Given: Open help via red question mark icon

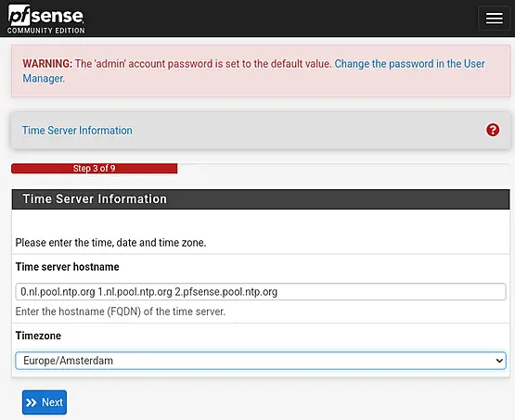Looking at the screenshot, I should coord(493,130).
